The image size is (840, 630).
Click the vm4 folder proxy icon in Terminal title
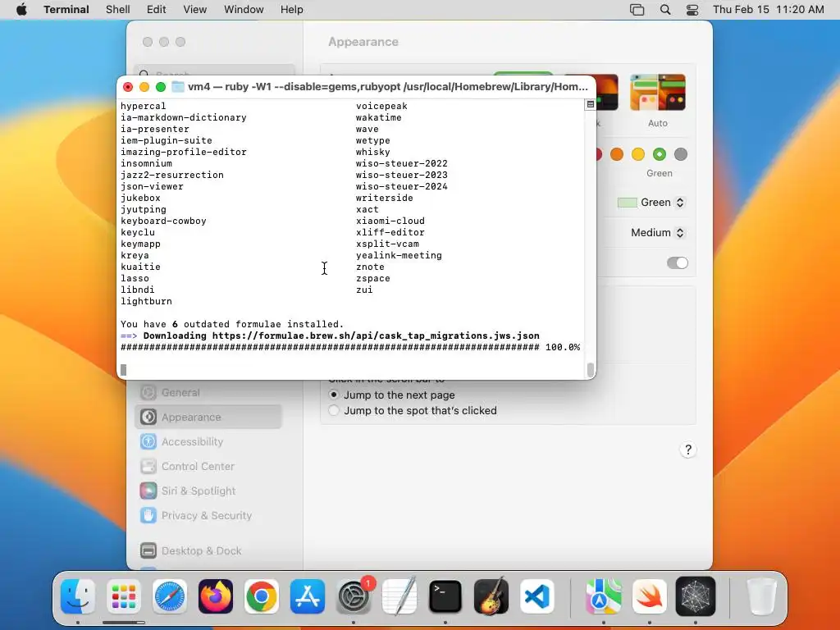[178, 86]
